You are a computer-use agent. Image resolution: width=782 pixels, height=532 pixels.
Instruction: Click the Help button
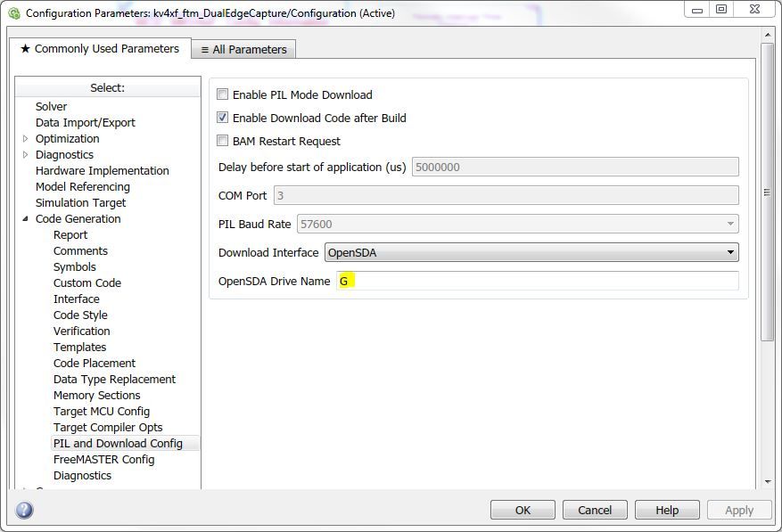tap(667, 510)
